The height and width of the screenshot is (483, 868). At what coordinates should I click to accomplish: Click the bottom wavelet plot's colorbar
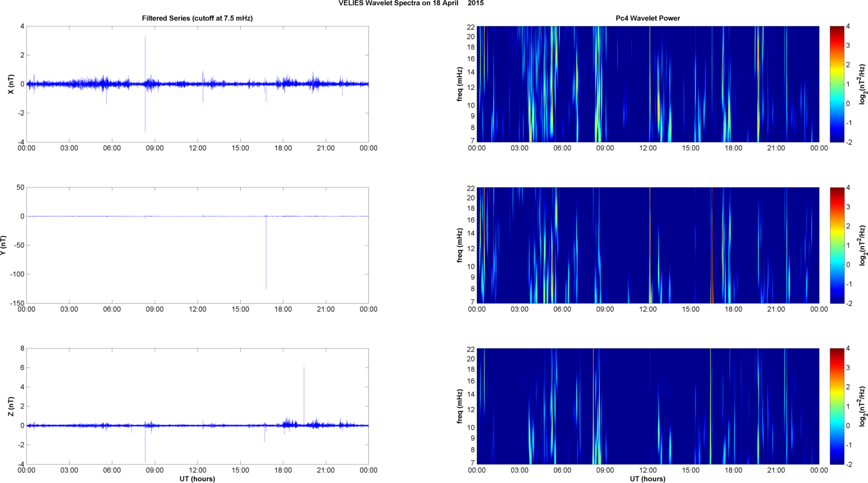tap(837, 406)
